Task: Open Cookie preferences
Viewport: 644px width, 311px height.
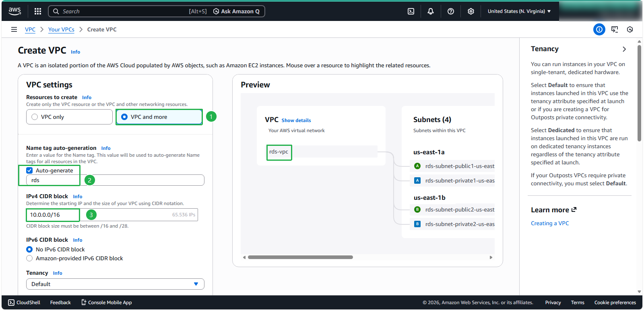Action: click(x=615, y=303)
